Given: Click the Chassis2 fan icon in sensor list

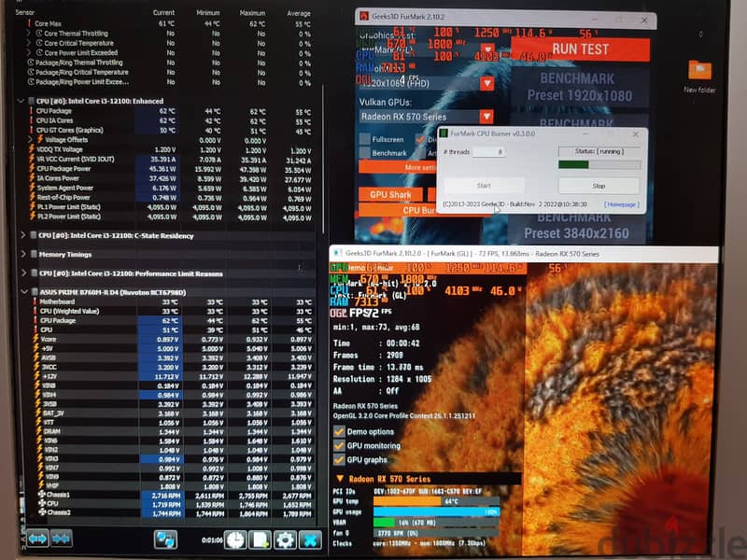Looking at the screenshot, I should click(41, 511).
